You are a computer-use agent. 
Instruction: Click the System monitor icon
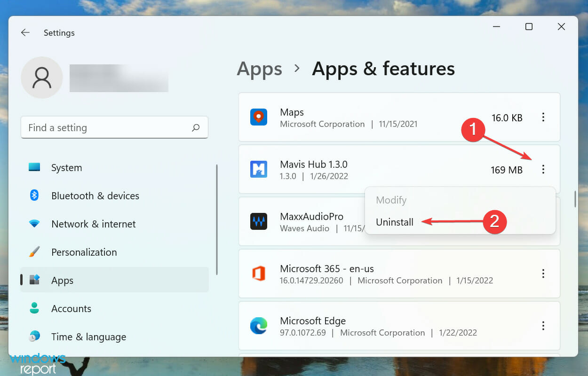34,167
